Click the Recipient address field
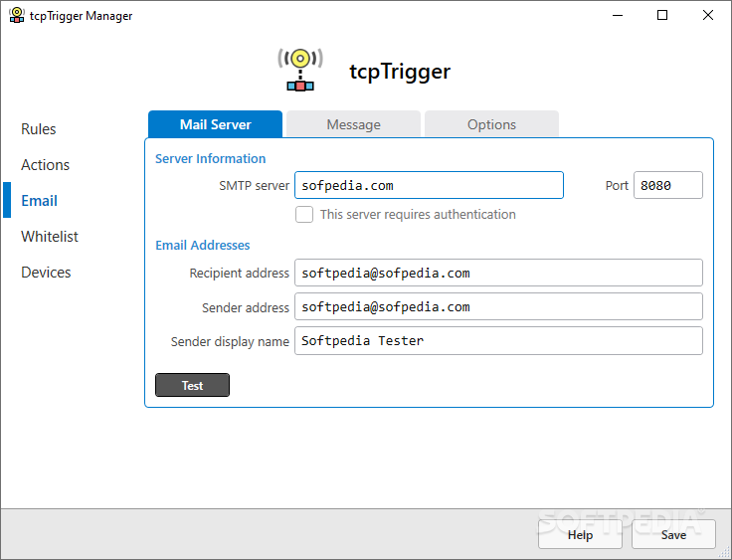This screenshot has width=732, height=560. (498, 273)
